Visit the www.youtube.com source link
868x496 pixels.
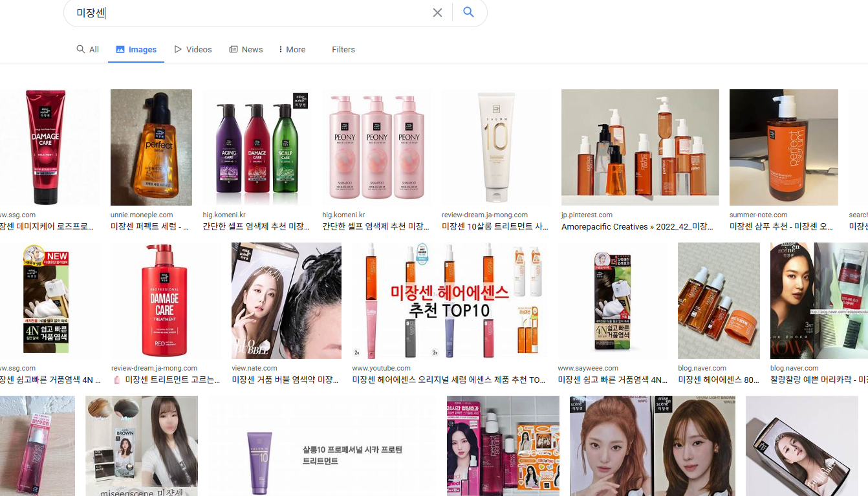pos(381,368)
